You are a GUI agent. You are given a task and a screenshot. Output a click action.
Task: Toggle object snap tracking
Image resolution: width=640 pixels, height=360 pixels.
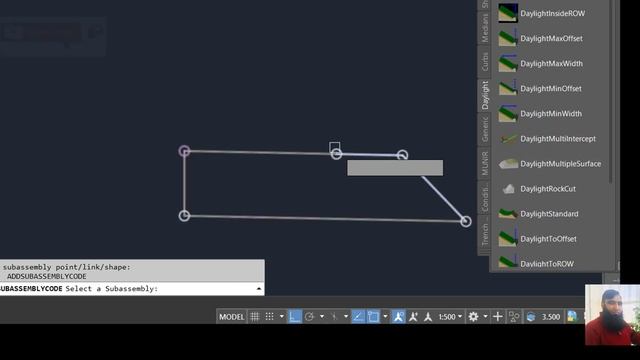358,317
